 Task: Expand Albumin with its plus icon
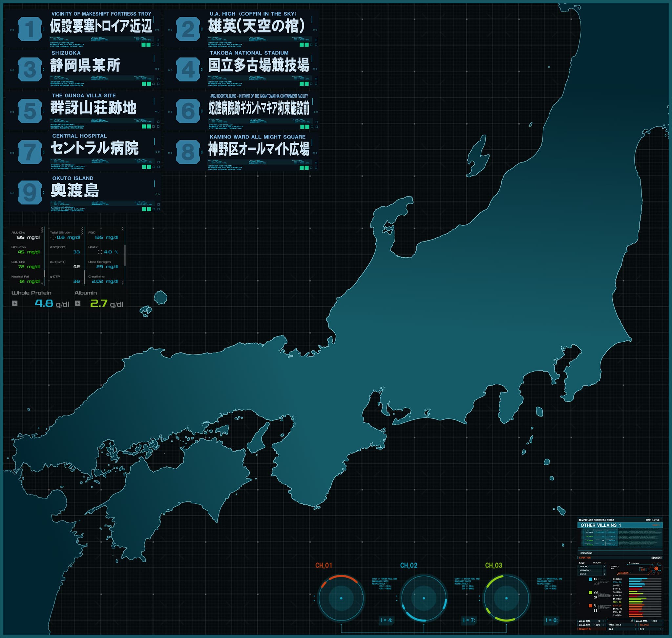(x=78, y=303)
